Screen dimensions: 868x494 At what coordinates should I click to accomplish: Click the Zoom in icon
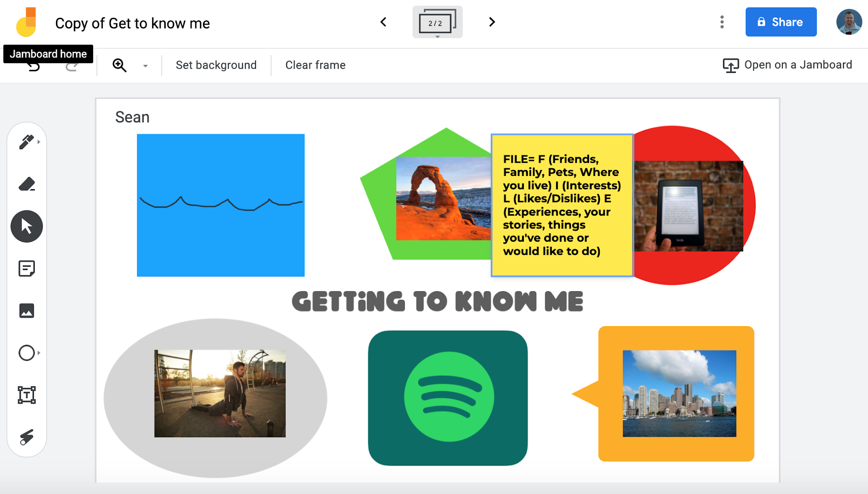pyautogui.click(x=120, y=65)
